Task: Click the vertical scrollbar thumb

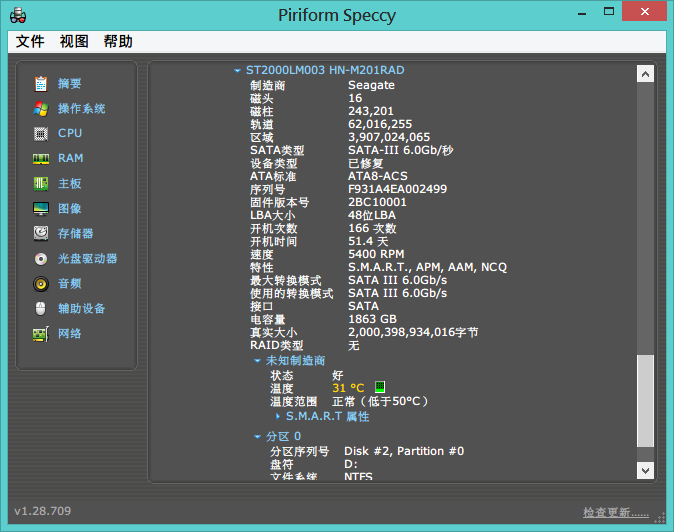Action: click(x=645, y=401)
